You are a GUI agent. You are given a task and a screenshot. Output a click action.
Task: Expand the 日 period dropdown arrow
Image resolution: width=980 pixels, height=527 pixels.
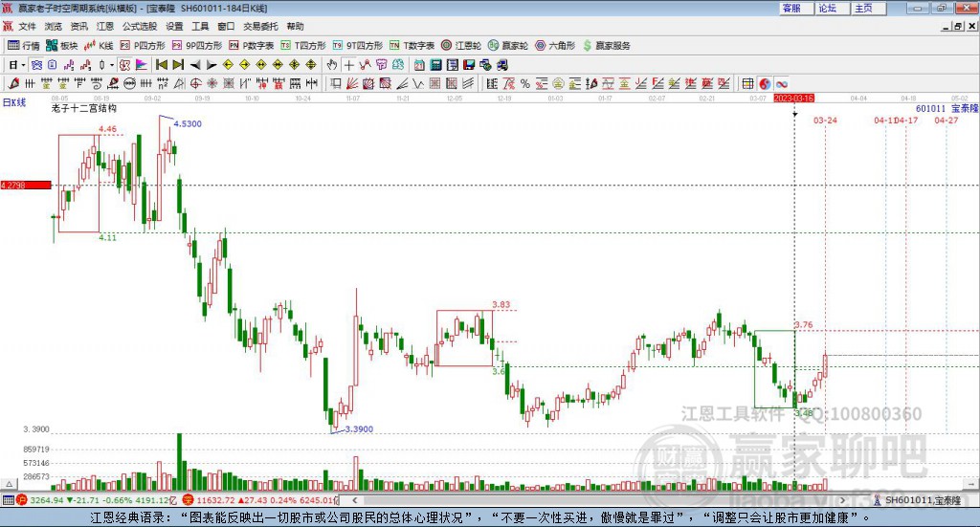click(23, 65)
